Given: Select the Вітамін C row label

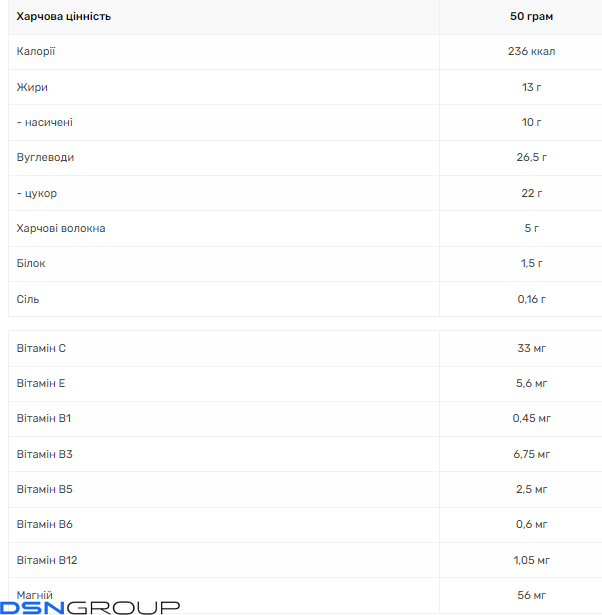Looking at the screenshot, I should pyautogui.click(x=41, y=348).
